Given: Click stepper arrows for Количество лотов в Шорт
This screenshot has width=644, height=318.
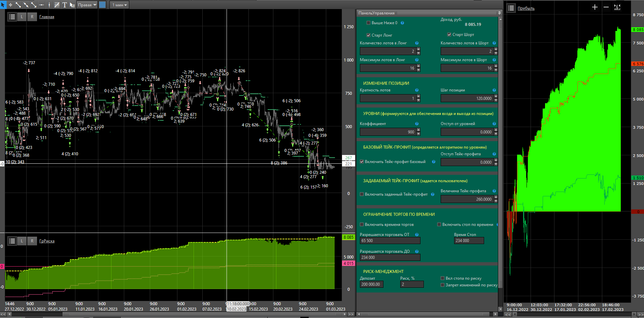Looking at the screenshot, I should tap(496, 51).
